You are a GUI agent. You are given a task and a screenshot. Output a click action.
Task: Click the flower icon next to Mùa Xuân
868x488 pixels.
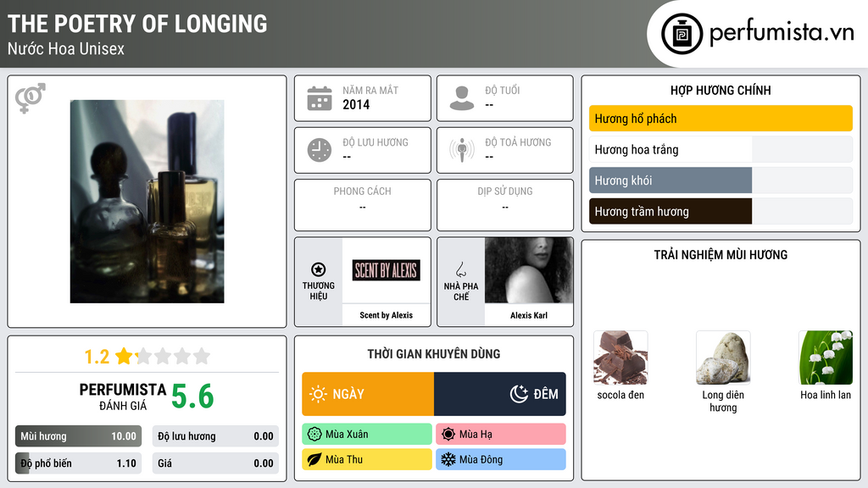tap(314, 435)
